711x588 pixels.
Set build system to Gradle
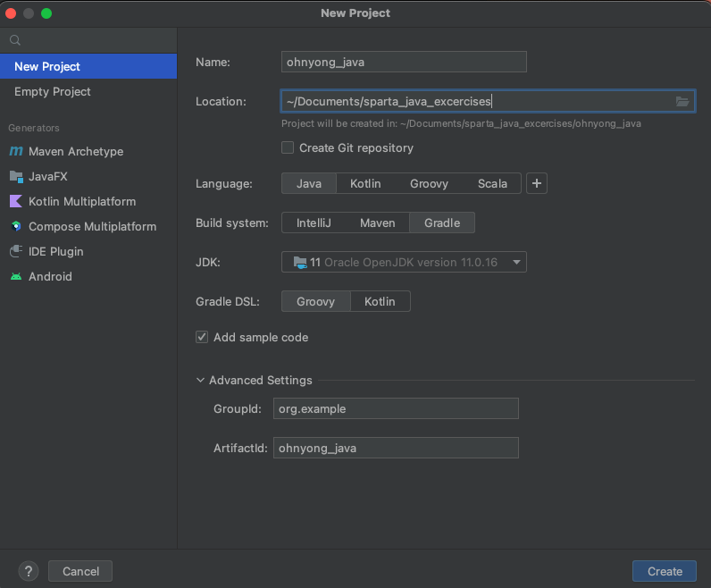[442, 223]
